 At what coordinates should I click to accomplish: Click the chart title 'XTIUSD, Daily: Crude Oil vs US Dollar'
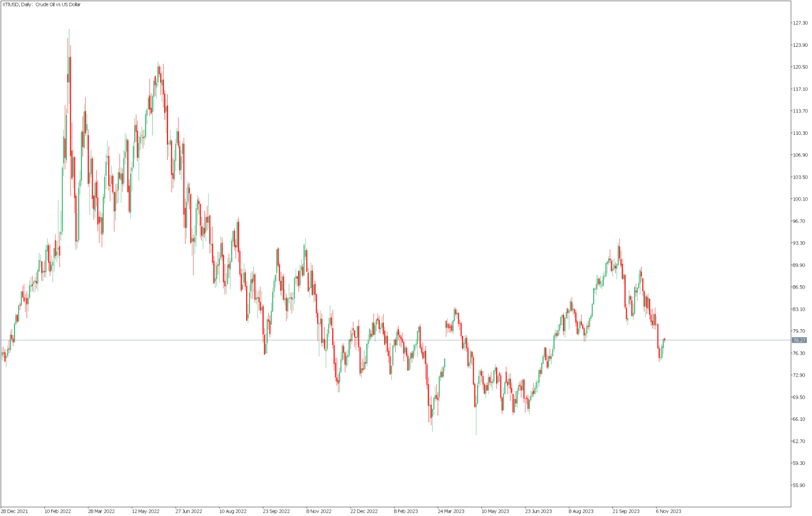[x=41, y=4]
